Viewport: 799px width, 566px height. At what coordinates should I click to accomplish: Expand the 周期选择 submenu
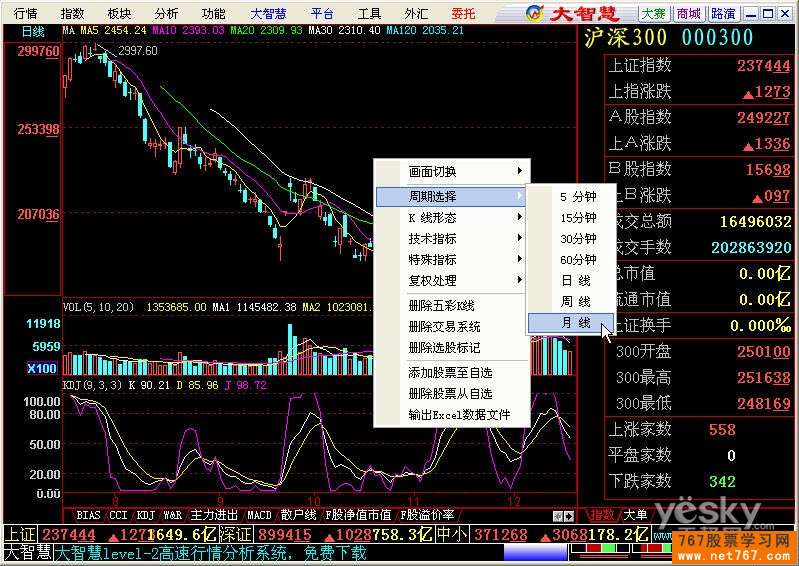click(451, 196)
